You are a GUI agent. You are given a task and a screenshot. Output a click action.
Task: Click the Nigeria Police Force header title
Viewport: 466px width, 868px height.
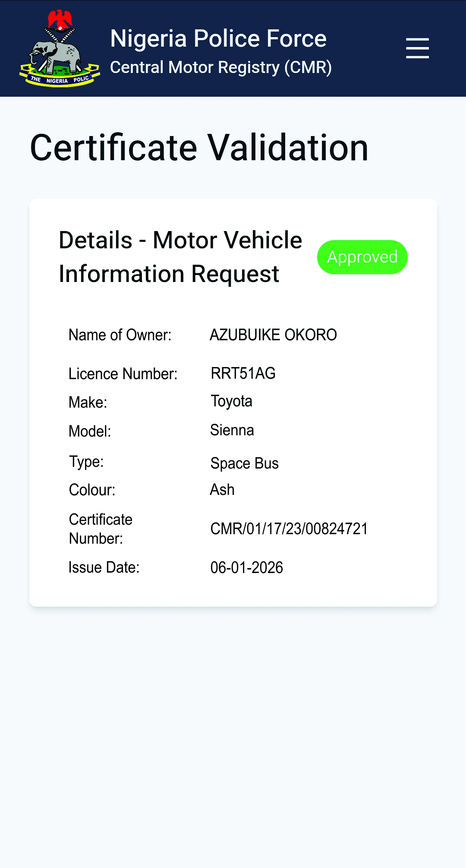218,38
